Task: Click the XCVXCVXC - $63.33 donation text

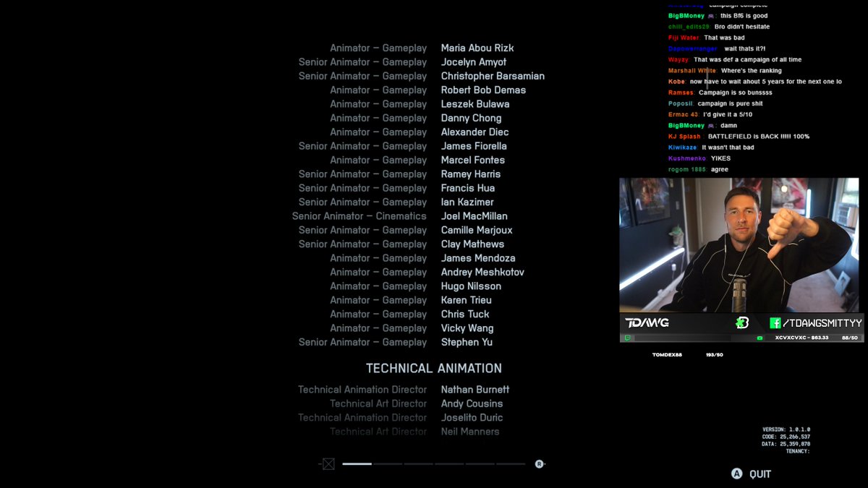Action: tap(801, 338)
